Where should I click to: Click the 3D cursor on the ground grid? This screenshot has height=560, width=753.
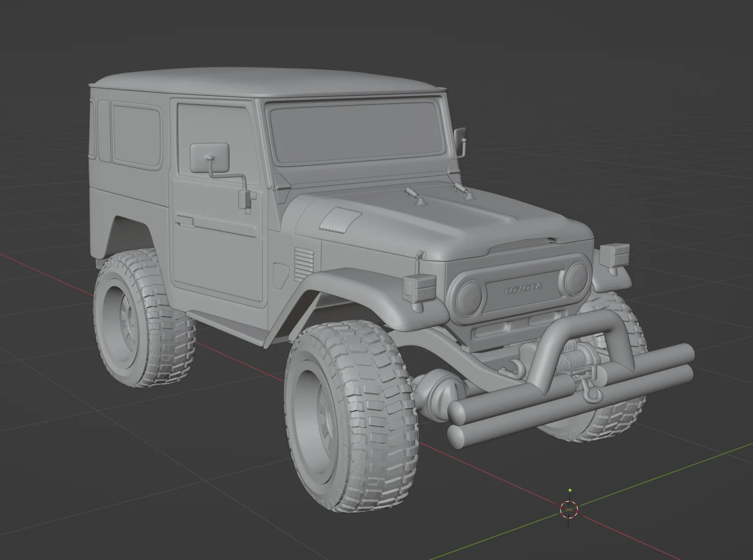(x=569, y=509)
